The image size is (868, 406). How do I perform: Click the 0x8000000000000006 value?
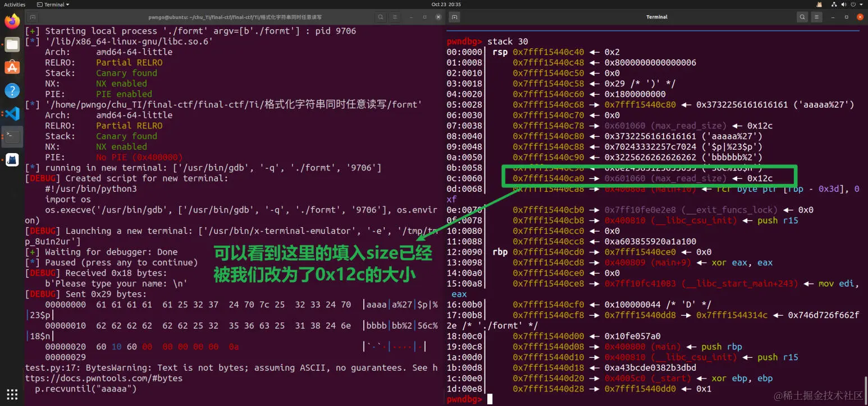(650, 63)
